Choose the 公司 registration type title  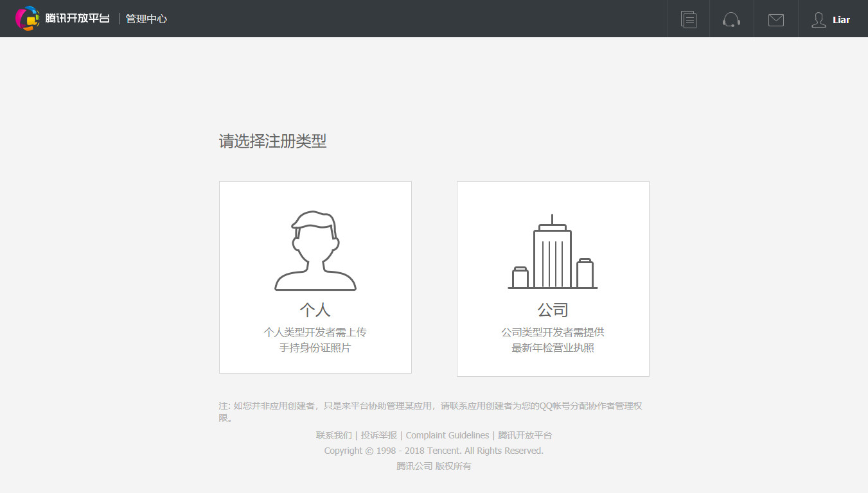553,310
